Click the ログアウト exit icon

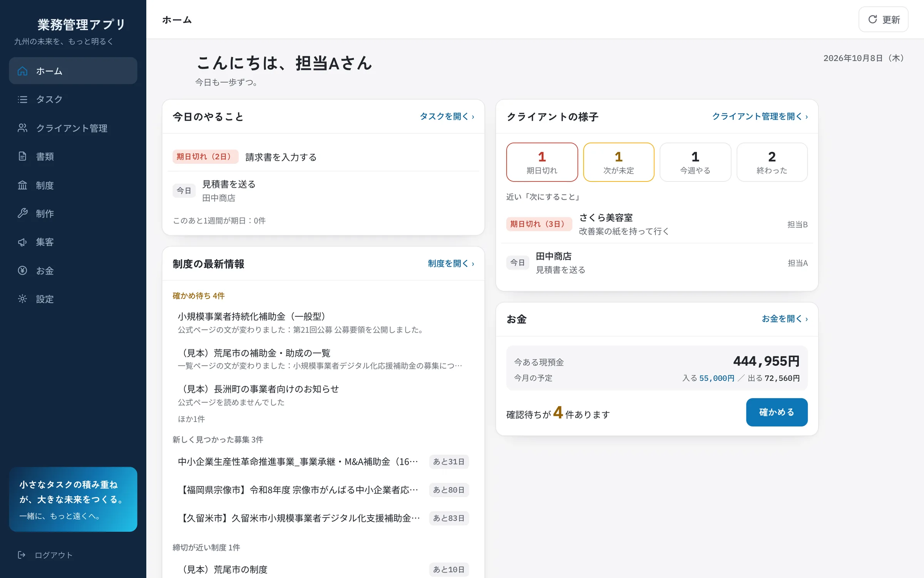click(x=22, y=555)
